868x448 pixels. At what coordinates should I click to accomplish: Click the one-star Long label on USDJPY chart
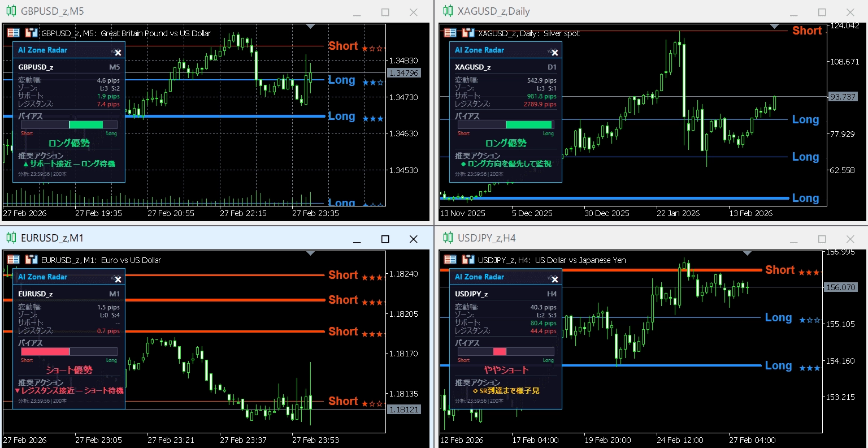[x=778, y=318]
